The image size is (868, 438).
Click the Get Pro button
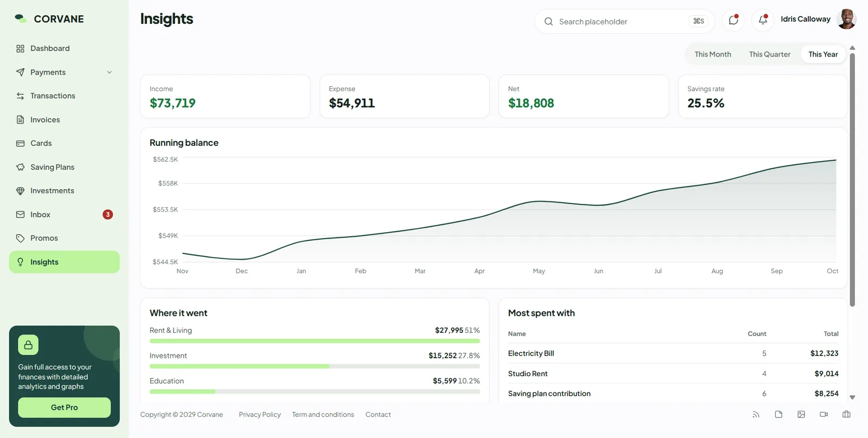(65, 408)
